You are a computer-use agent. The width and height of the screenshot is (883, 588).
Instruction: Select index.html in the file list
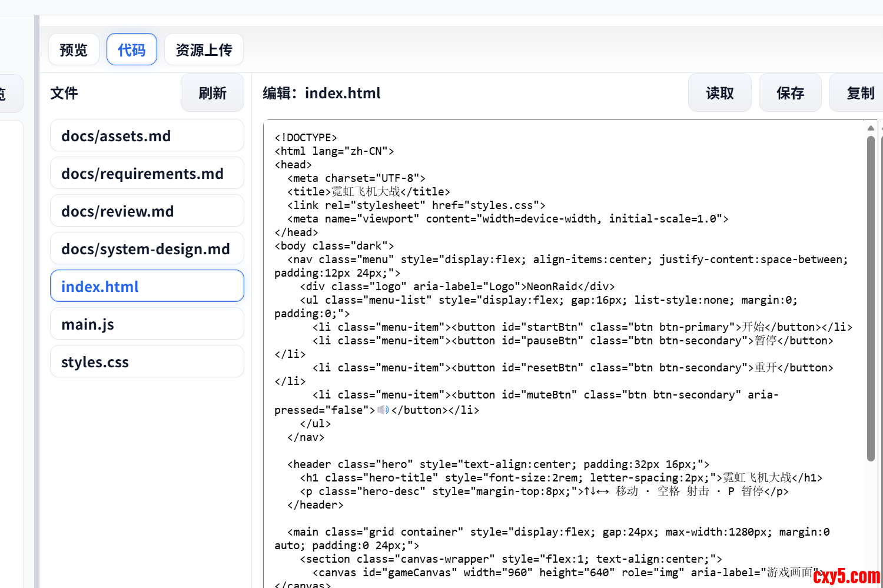pyautogui.click(x=147, y=287)
